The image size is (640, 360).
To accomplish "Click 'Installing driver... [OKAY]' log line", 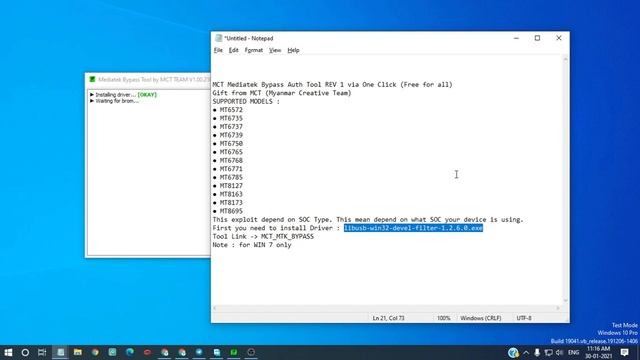I will coord(124,95).
